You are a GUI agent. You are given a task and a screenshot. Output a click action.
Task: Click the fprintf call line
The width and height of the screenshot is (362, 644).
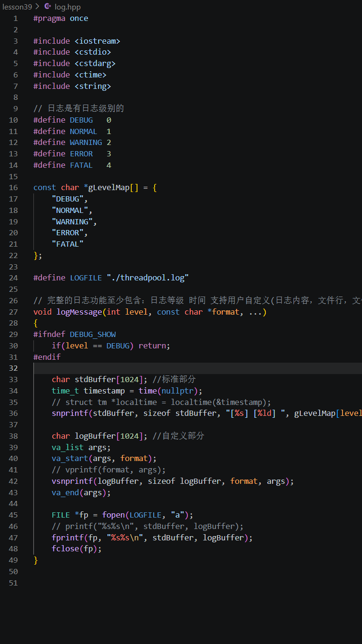tap(152, 538)
